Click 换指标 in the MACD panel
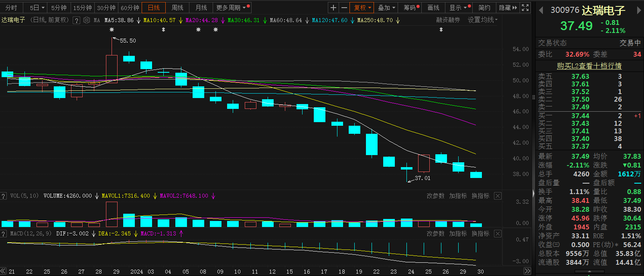644x276 pixels. click(480, 234)
